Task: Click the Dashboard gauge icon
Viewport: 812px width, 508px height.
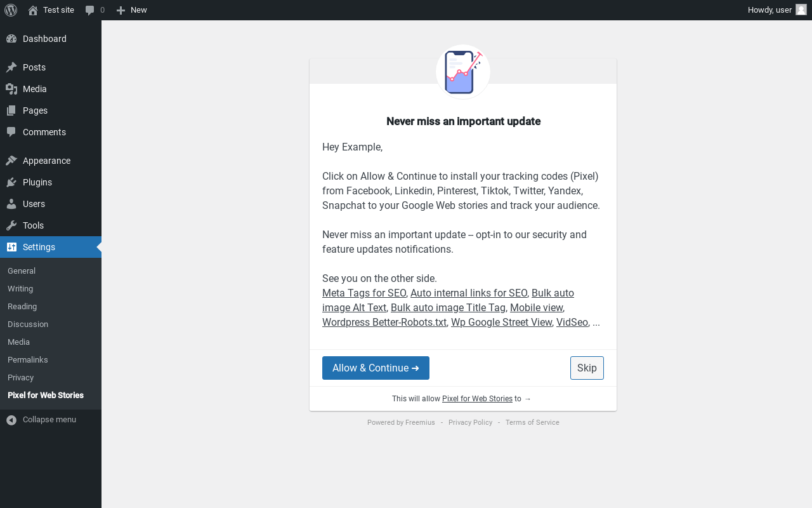Action: 11,39
